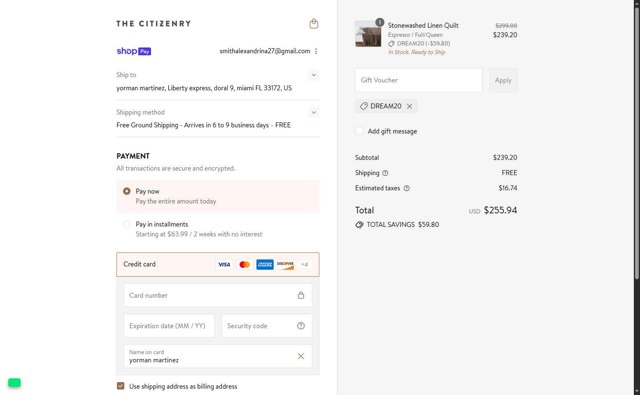This screenshot has height=395, width=640.
Task: Click The Citizenry logo
Action: pyautogui.click(x=153, y=24)
